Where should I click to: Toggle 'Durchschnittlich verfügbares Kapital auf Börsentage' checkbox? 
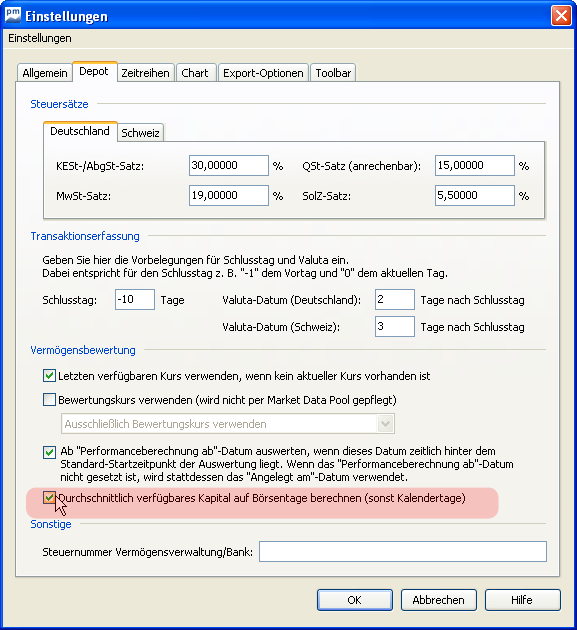coord(49,498)
